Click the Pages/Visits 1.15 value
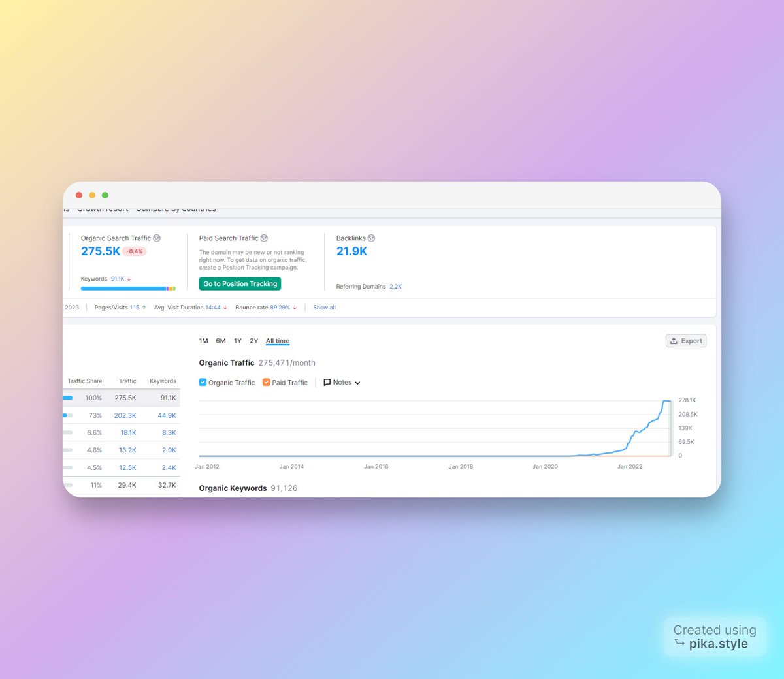This screenshot has height=679, width=784. point(135,308)
